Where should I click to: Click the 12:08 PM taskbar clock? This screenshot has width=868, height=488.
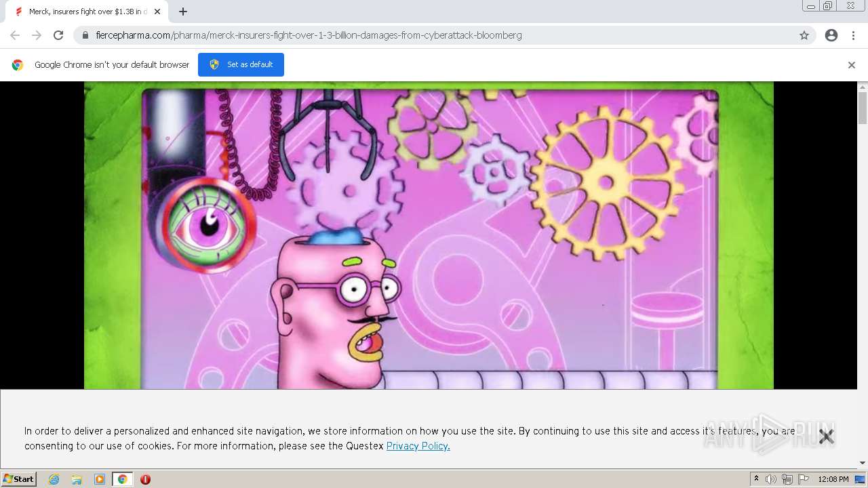(833, 479)
